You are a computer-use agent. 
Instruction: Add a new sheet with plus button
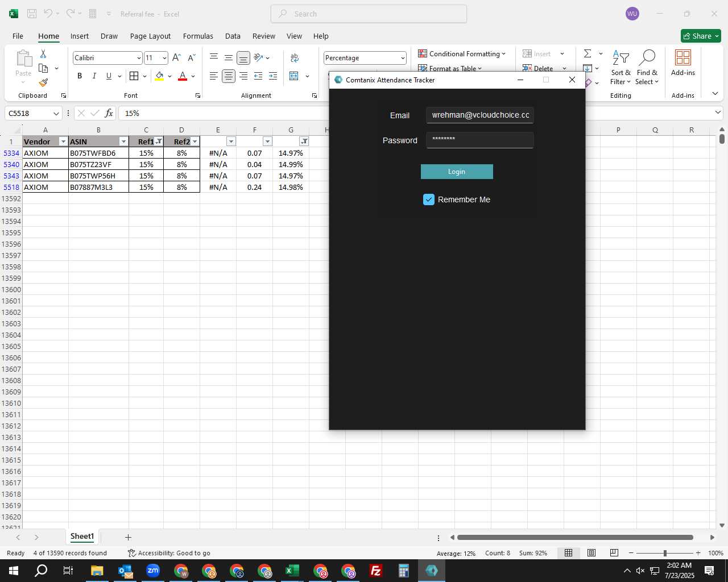(x=128, y=537)
